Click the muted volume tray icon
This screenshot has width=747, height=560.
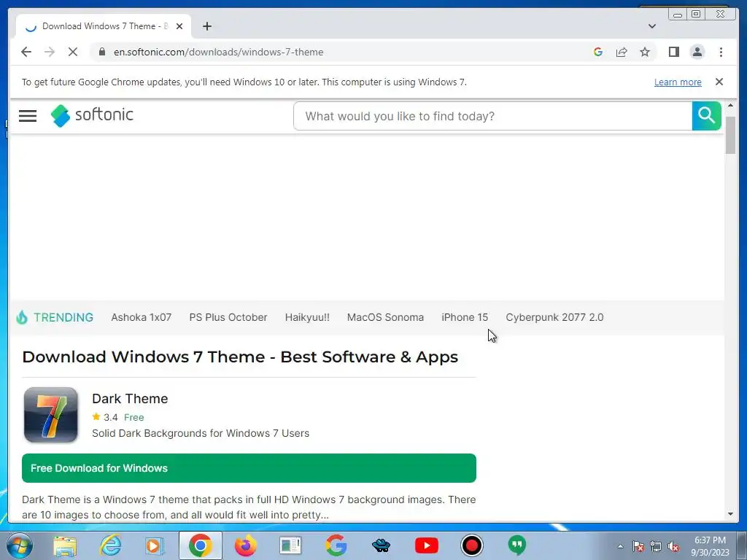pos(673,547)
